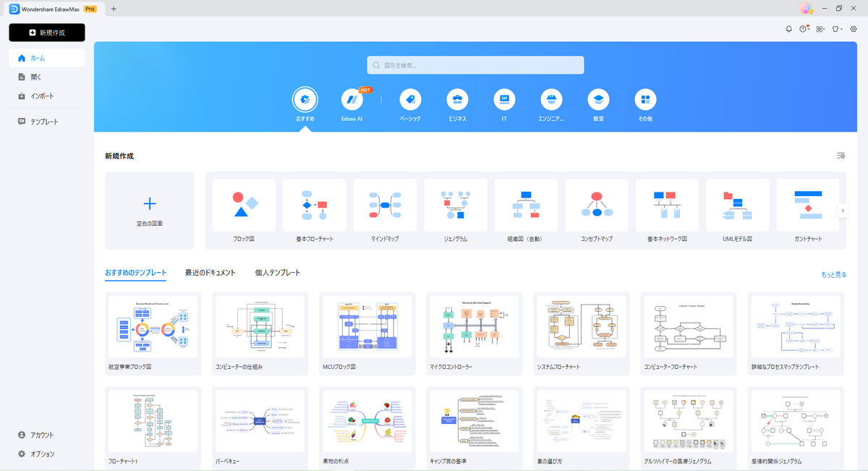Open the 車の選び方 template
The image size is (868, 471).
pyautogui.click(x=581, y=428)
